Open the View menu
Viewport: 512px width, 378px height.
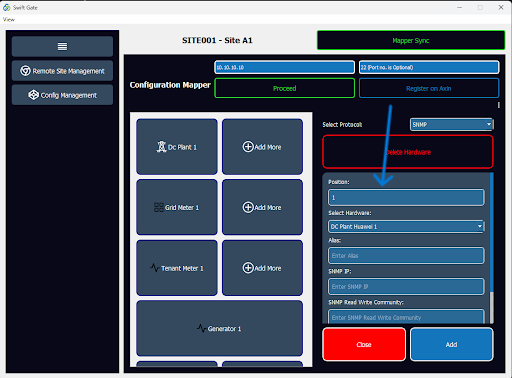tap(9, 19)
